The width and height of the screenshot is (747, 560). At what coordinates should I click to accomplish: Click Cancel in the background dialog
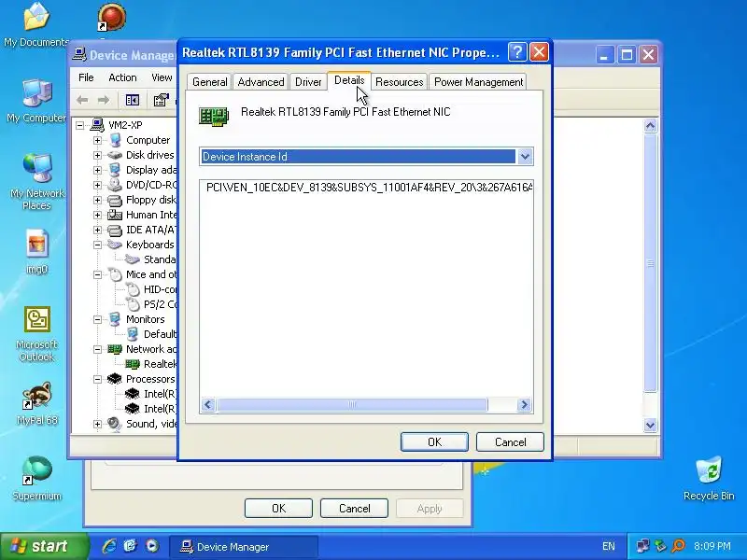[355, 508]
